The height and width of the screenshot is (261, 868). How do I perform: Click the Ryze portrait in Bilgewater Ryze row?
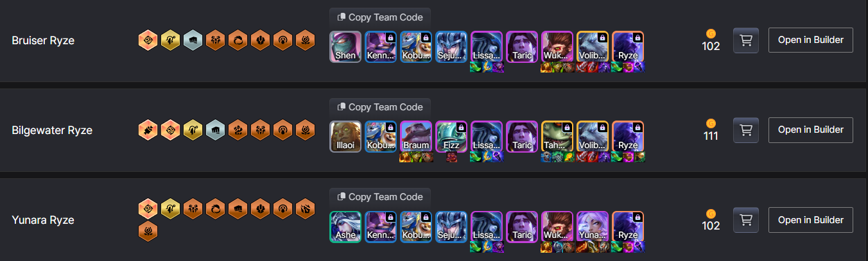click(628, 137)
